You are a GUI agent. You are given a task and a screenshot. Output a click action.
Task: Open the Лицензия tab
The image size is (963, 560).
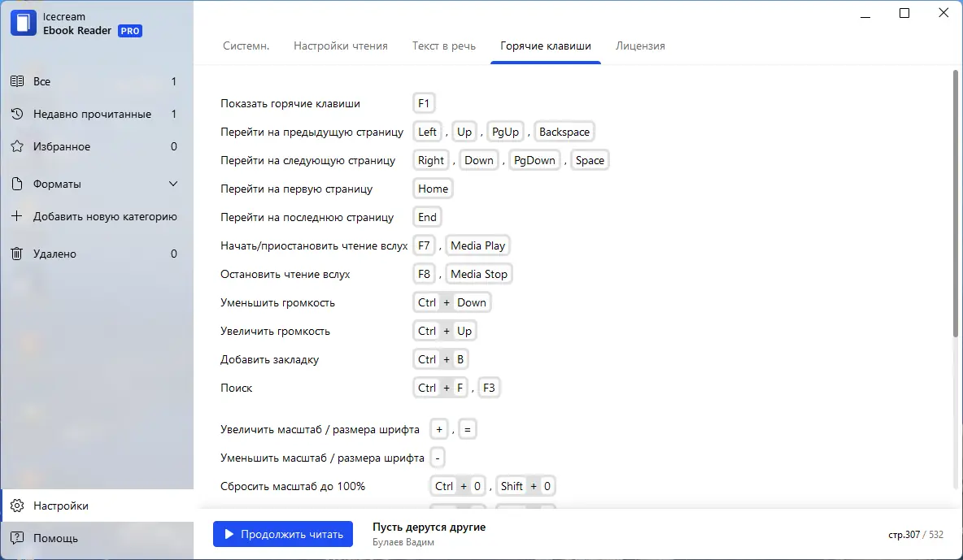tap(640, 46)
